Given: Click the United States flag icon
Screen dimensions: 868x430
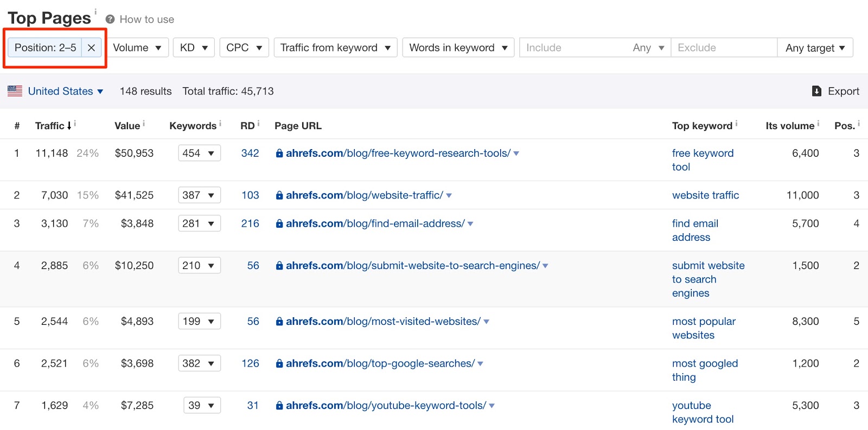Looking at the screenshot, I should click(x=15, y=91).
